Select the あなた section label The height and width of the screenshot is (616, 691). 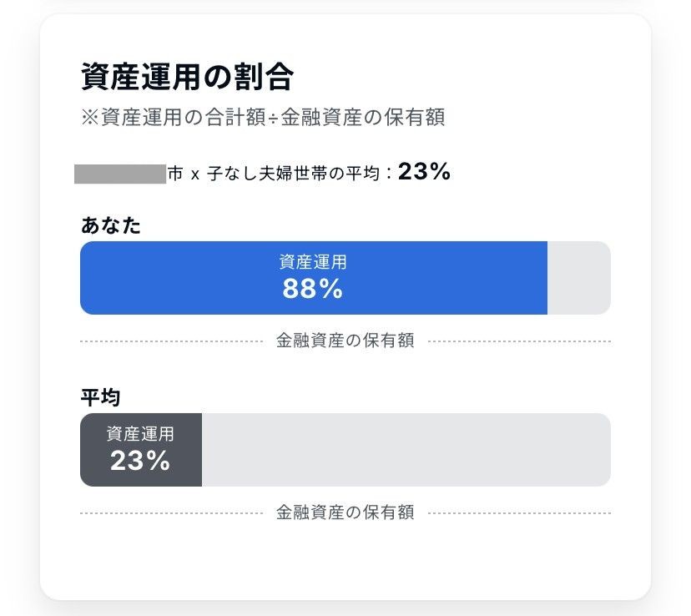point(111,225)
